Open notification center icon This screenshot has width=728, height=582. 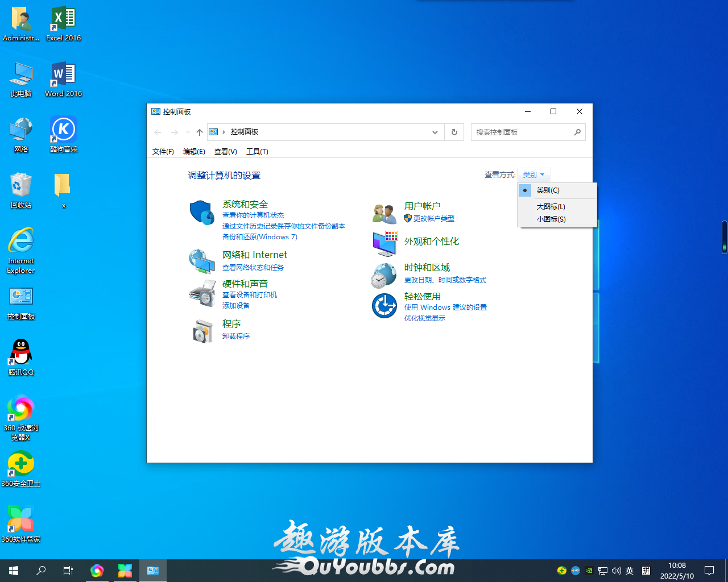(709, 571)
